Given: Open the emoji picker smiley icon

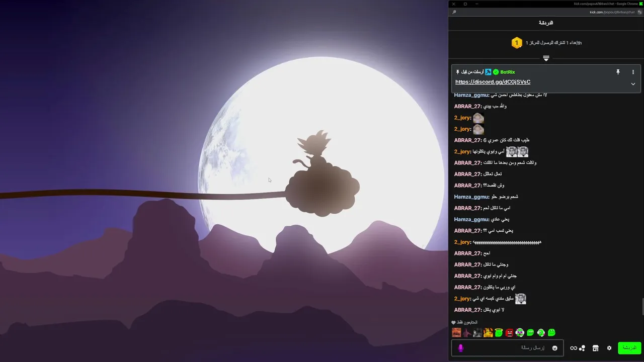Looking at the screenshot, I should tap(555, 348).
